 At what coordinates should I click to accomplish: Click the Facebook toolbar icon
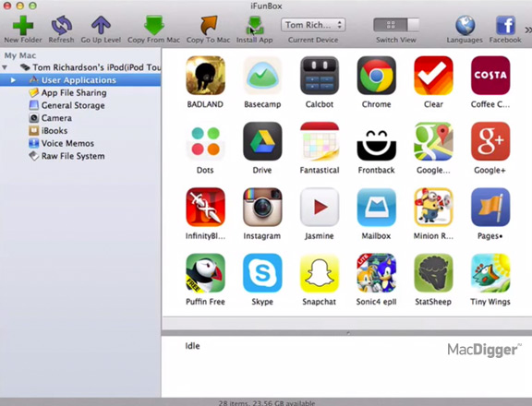[505, 26]
